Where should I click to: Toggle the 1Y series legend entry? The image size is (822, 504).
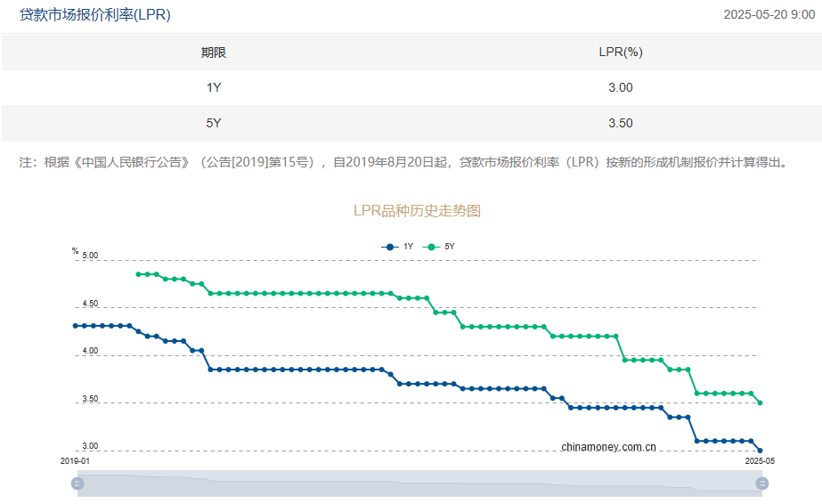pyautogui.click(x=397, y=247)
